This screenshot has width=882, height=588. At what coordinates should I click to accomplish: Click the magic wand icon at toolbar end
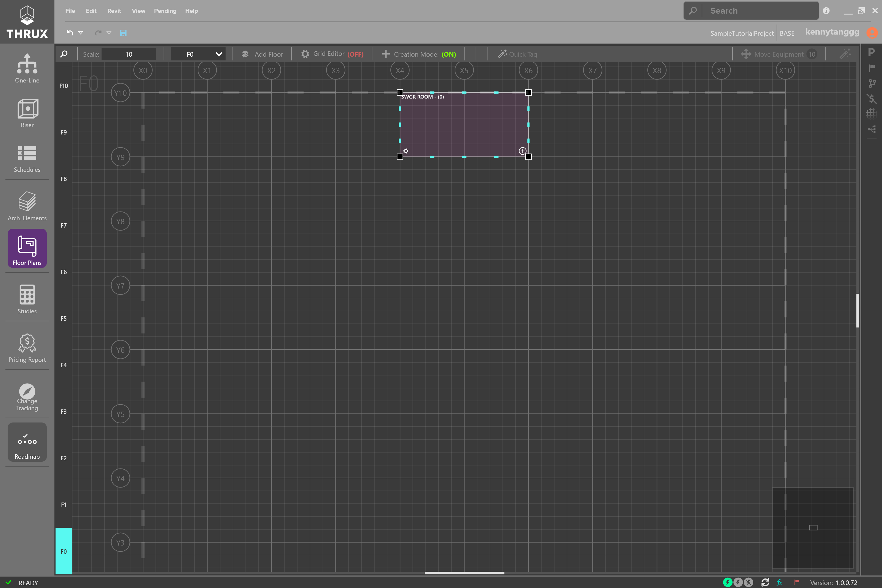[845, 54]
